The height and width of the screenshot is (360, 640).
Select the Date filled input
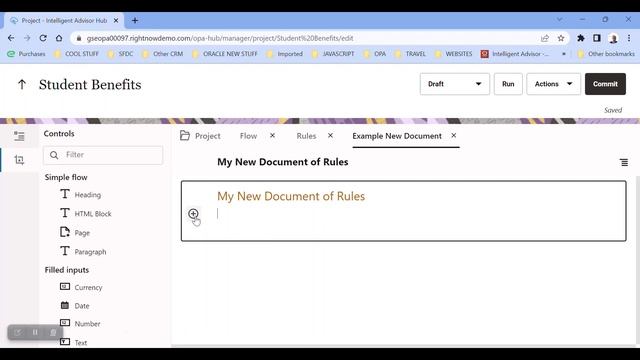tap(75, 306)
